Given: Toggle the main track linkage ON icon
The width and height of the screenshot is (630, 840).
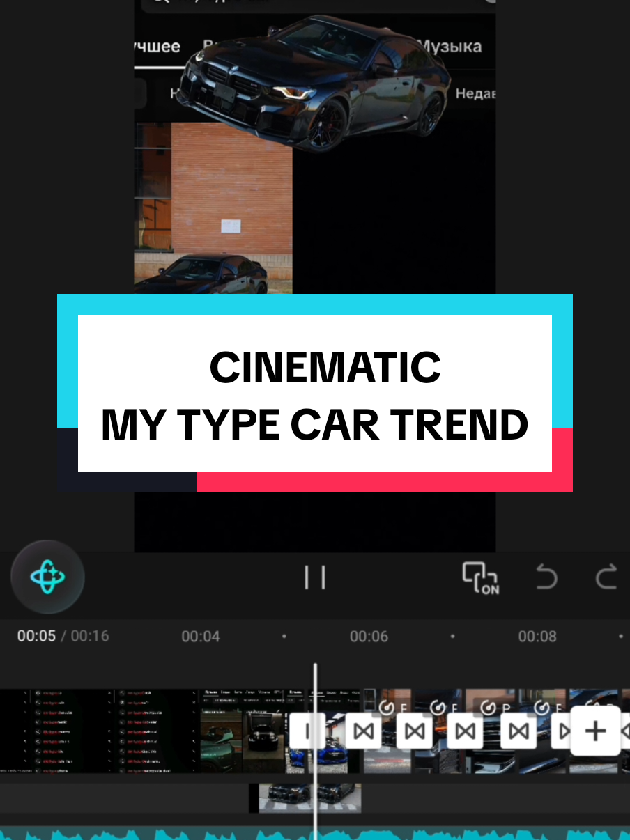Looking at the screenshot, I should (480, 577).
